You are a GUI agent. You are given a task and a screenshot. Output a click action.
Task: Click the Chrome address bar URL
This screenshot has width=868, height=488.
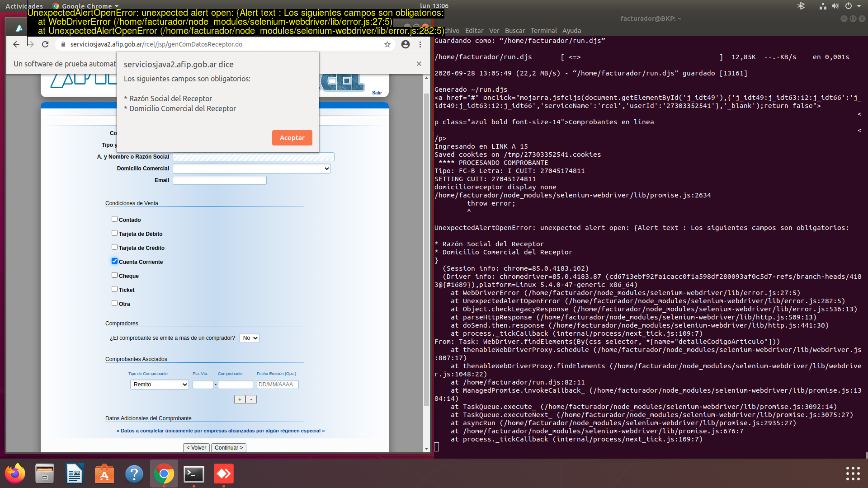(x=156, y=44)
